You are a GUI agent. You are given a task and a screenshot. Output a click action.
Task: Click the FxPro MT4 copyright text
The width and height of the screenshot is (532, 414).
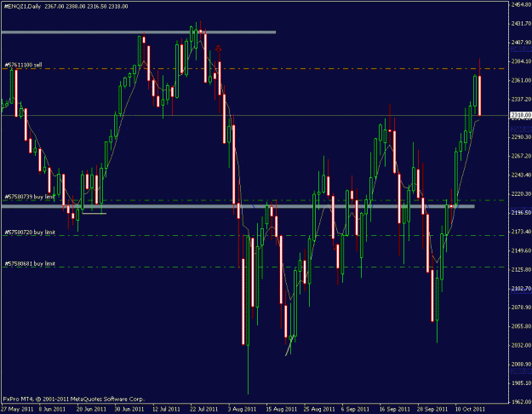click(x=74, y=399)
